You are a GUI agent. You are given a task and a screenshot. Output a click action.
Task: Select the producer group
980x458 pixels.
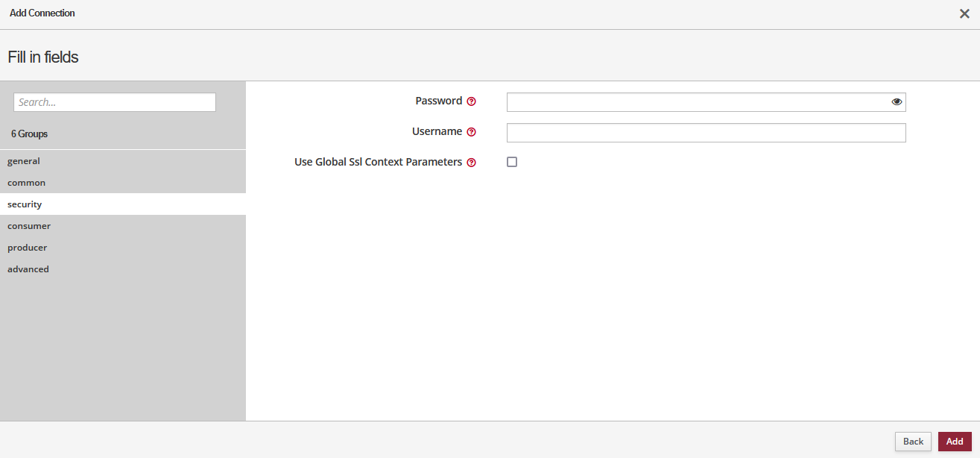(28, 248)
